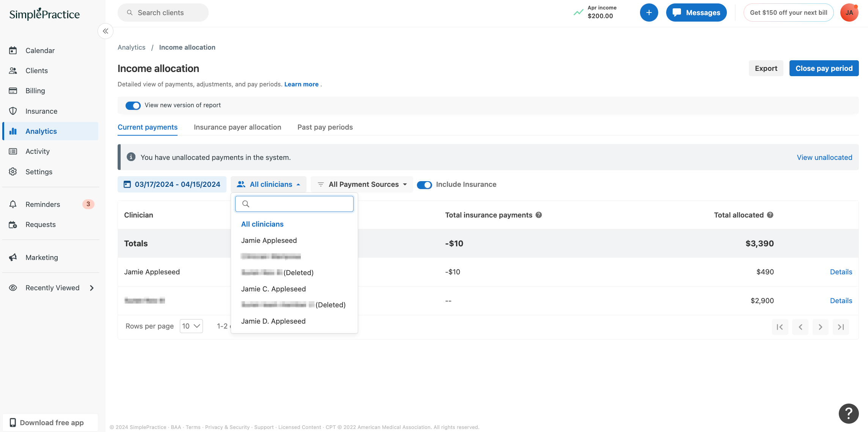Screen dimensions: 868x432
Task: Collapse the All clinicians dropdown
Action: point(269,184)
